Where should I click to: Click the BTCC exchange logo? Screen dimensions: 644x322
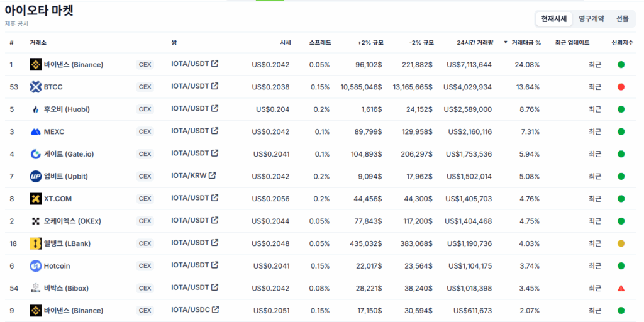[36, 87]
